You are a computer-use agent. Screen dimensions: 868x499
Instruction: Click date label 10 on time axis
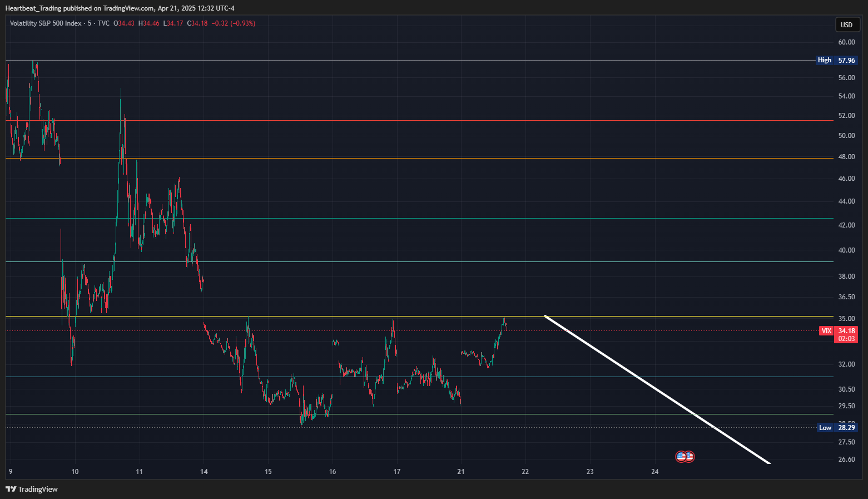(75, 472)
